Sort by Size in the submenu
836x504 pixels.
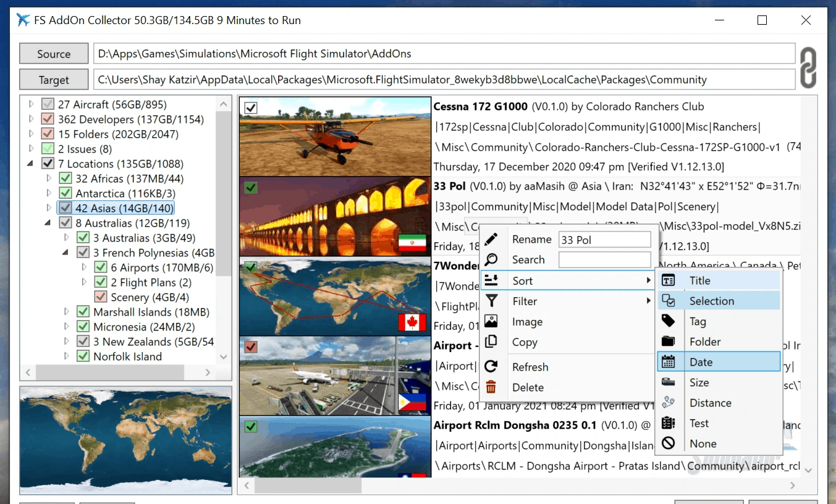click(x=699, y=382)
